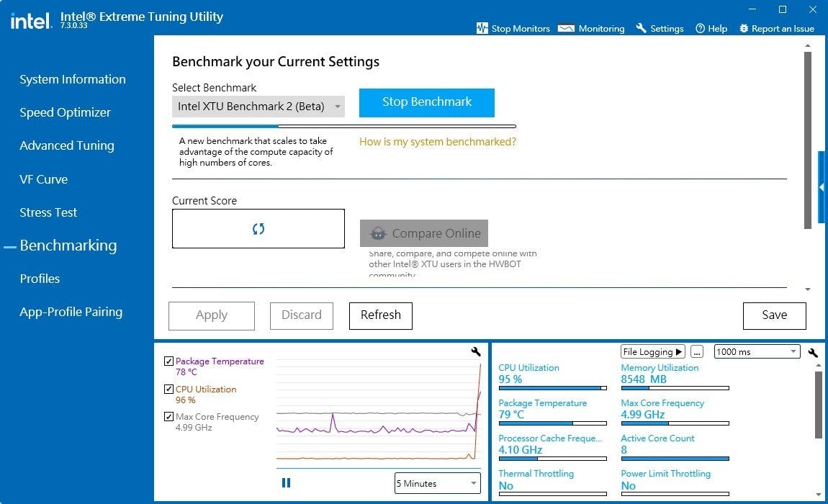
Task: Click the monitor panel scroll-down arrow
Action: tap(818, 495)
